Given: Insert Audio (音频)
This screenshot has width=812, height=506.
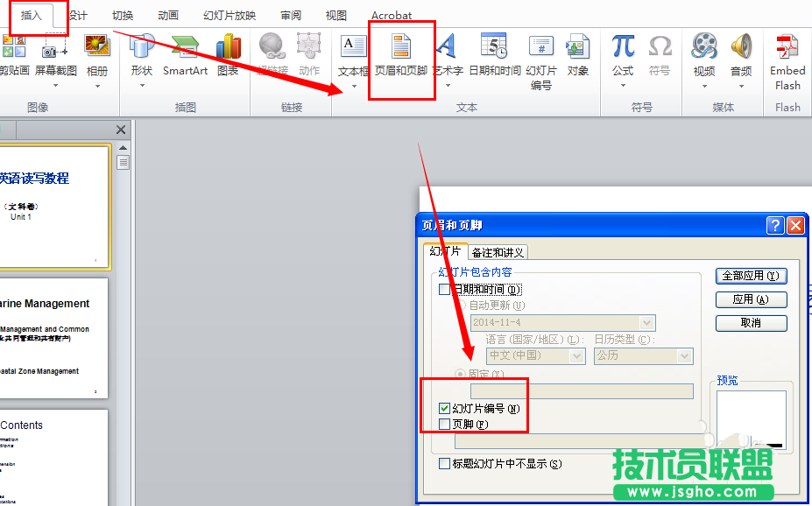Looking at the screenshot, I should click(741, 46).
